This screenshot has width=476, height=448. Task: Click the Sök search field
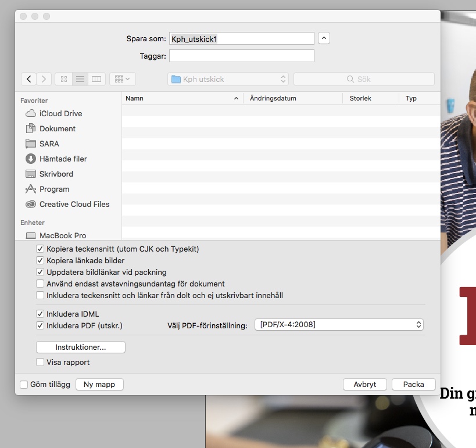(364, 79)
